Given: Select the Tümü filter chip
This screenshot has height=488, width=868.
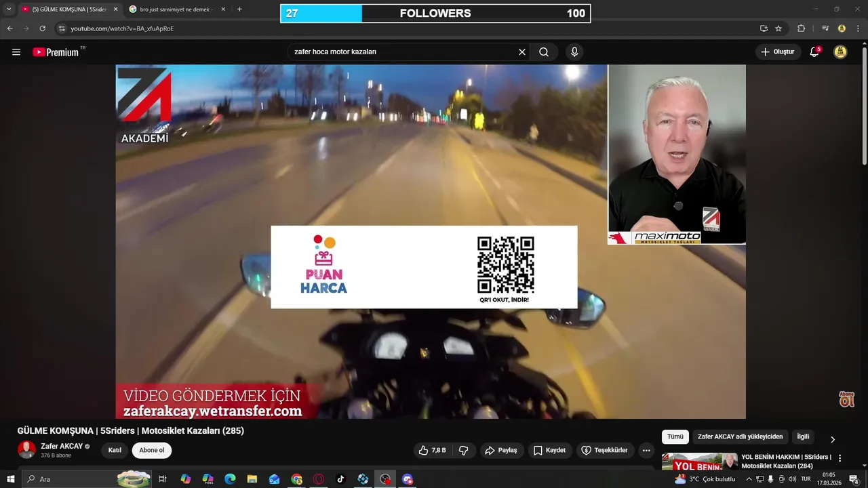Looking at the screenshot, I should click(675, 437).
